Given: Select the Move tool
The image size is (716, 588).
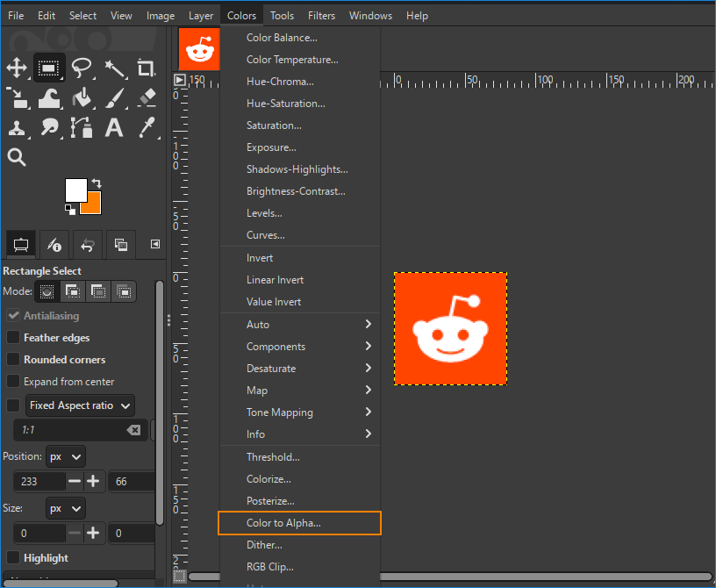Looking at the screenshot, I should point(17,68).
